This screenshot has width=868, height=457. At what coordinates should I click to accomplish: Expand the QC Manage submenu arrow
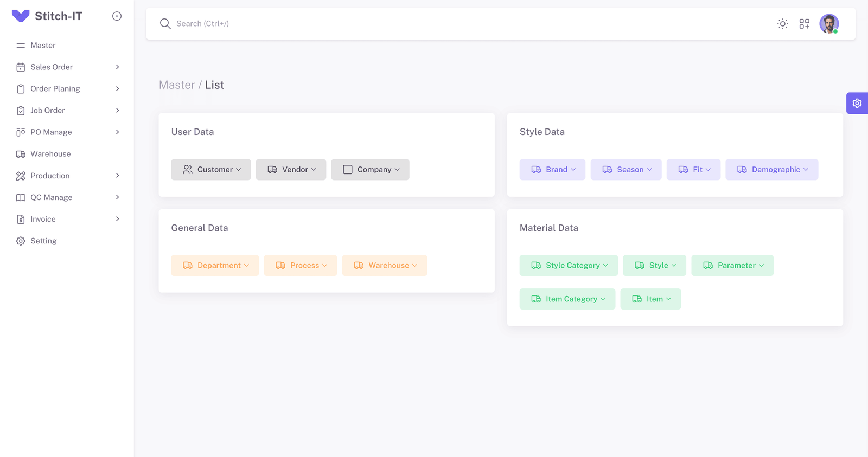[117, 197]
